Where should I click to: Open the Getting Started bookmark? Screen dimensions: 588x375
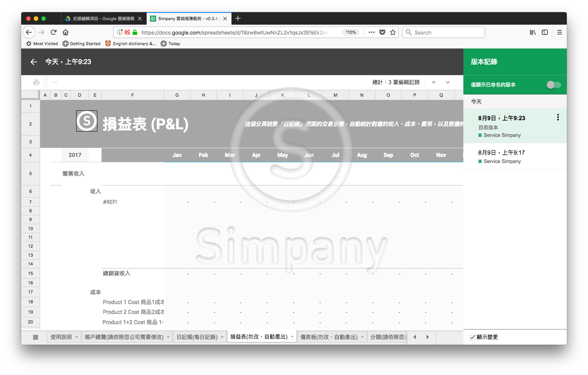[x=81, y=44]
